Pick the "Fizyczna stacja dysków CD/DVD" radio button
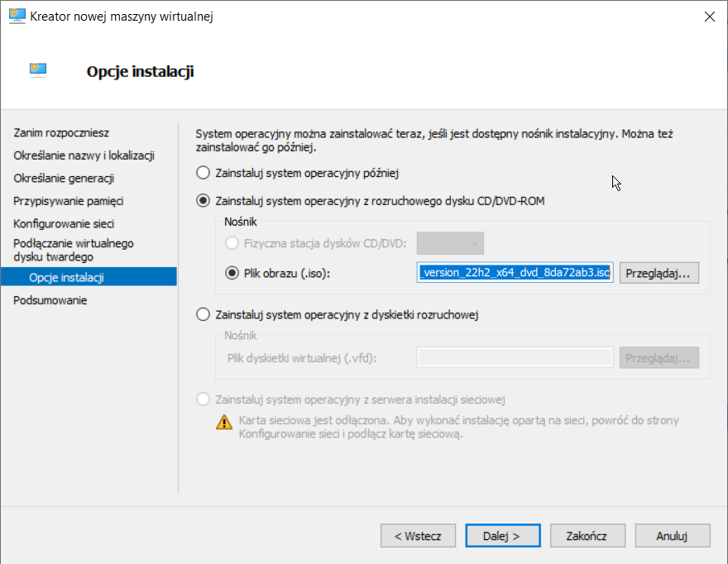Image resolution: width=728 pixels, height=564 pixels. coord(232,243)
